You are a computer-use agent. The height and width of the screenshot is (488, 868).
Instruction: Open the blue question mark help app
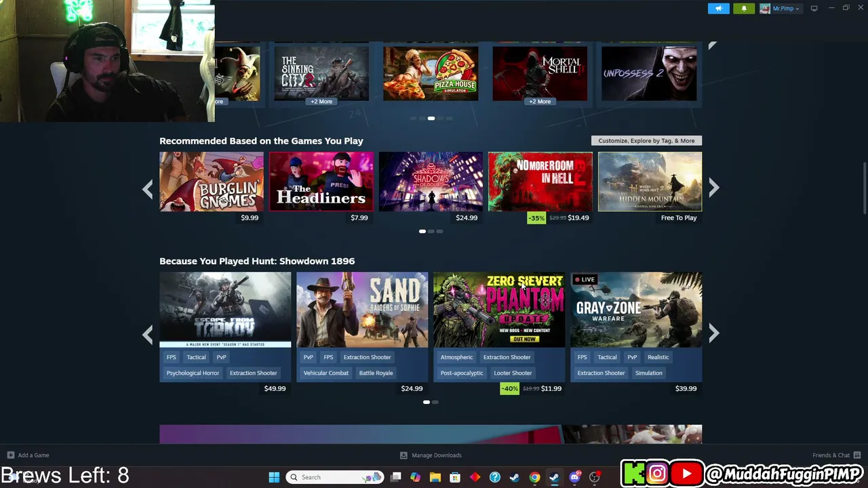pos(495,477)
